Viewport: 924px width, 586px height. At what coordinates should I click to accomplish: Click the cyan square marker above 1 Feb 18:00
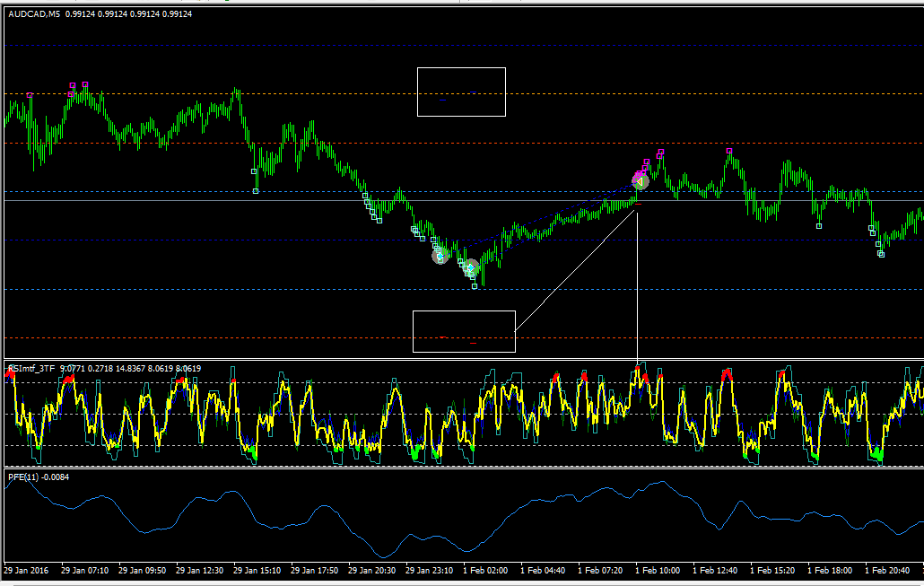818,226
